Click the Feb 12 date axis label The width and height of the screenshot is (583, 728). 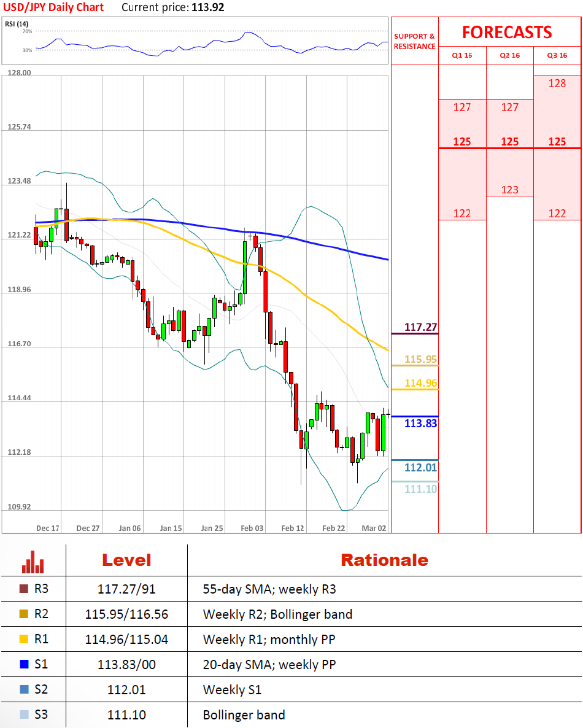[293, 529]
